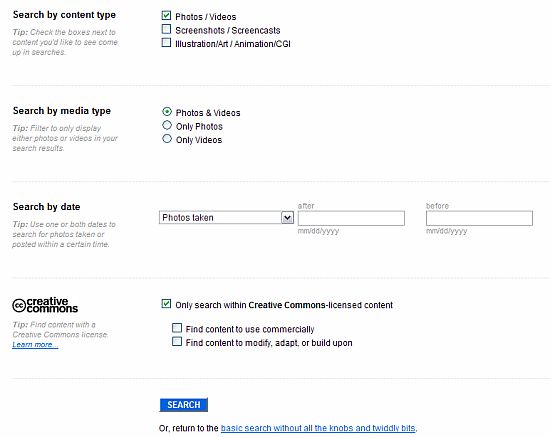Image resolution: width=550 pixels, height=437 pixels.
Task: Check Find content to use commercially
Action: (177, 328)
